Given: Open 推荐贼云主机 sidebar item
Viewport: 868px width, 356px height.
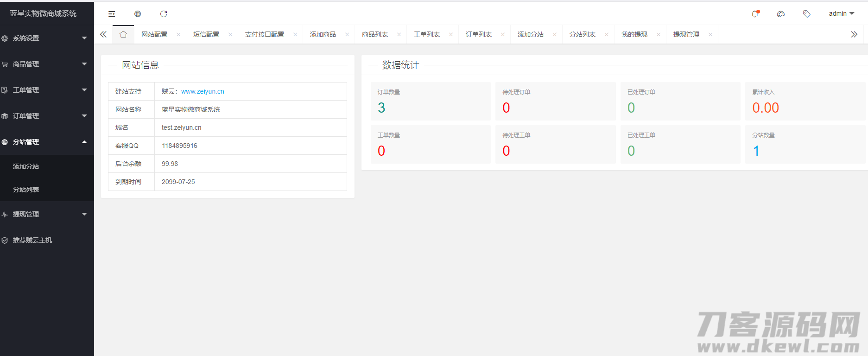Looking at the screenshot, I should pos(32,240).
